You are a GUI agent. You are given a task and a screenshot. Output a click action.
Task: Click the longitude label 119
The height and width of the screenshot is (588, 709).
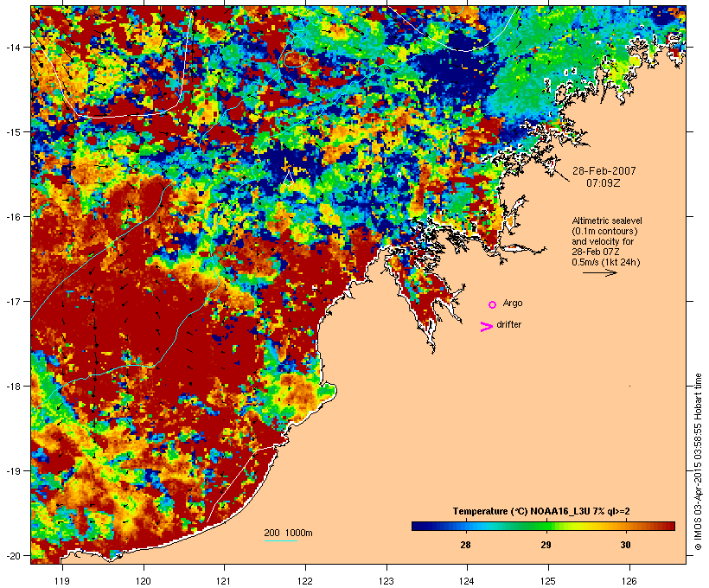[x=62, y=581]
